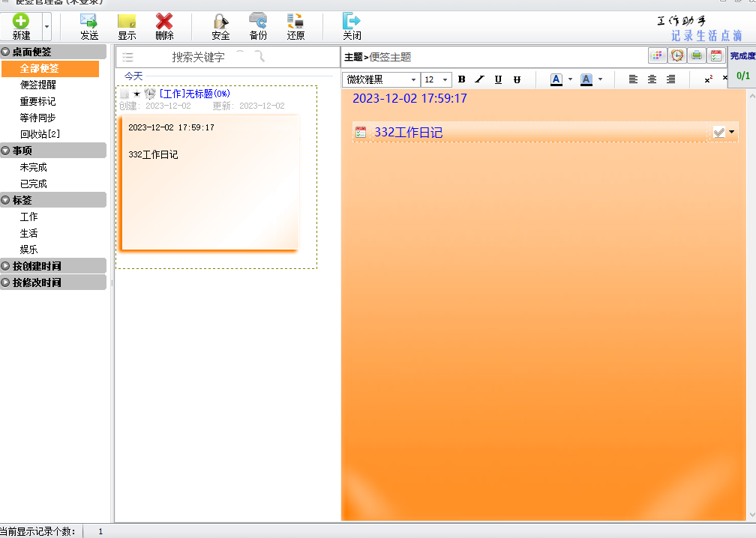756x538 pixels.
Task: Click the 还原 (Restore) icon
Action: pyautogui.click(x=295, y=22)
